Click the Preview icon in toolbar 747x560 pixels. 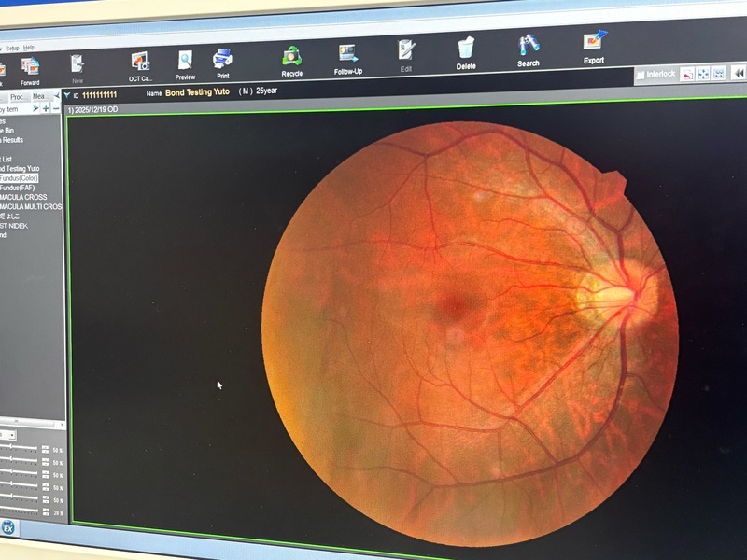tap(185, 63)
